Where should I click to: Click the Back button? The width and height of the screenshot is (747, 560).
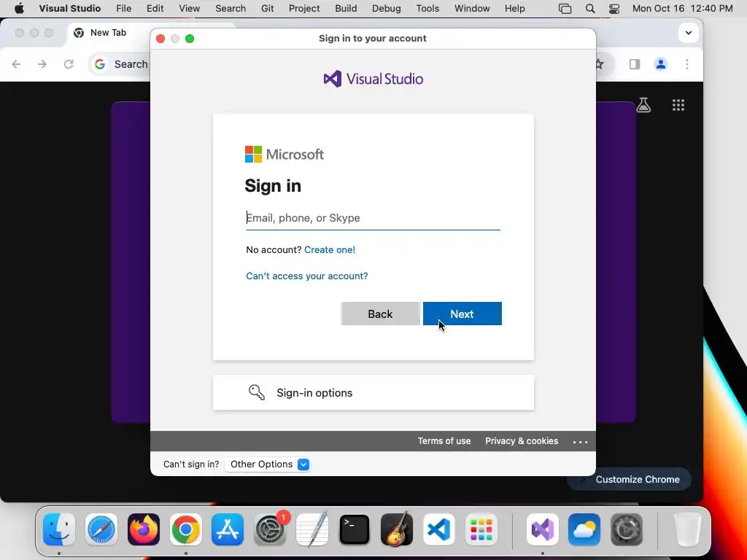[x=380, y=314]
